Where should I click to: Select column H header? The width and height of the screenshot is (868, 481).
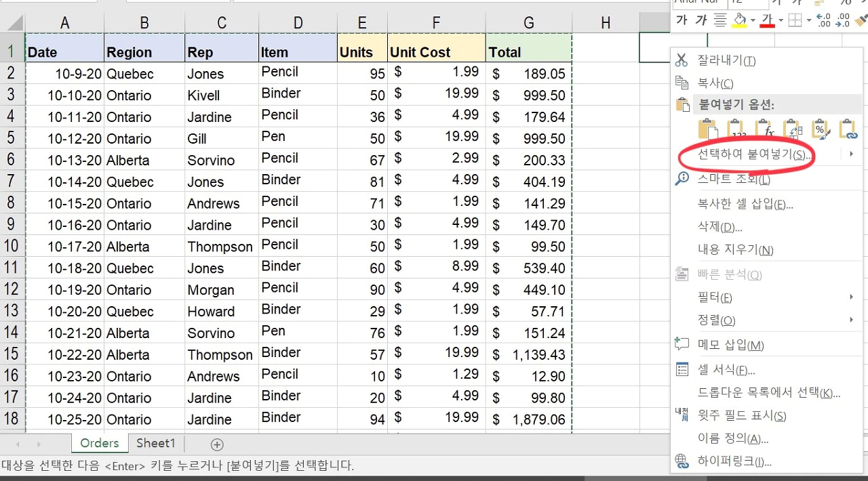(x=606, y=23)
